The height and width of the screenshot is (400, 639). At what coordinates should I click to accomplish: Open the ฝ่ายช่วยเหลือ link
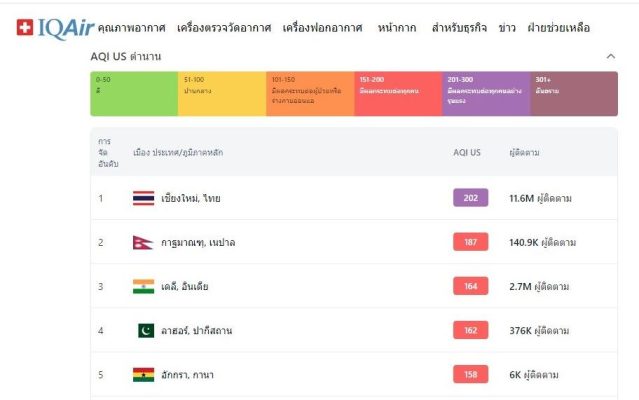[x=559, y=28]
